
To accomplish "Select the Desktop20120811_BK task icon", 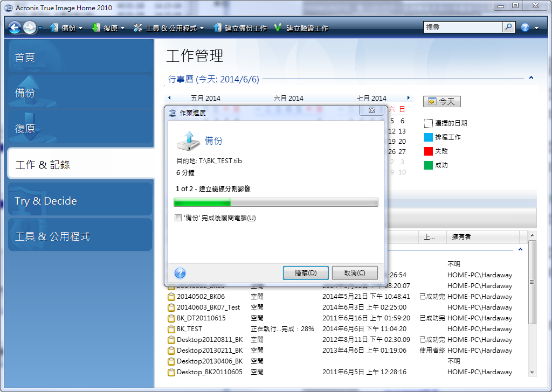I will [x=171, y=340].
